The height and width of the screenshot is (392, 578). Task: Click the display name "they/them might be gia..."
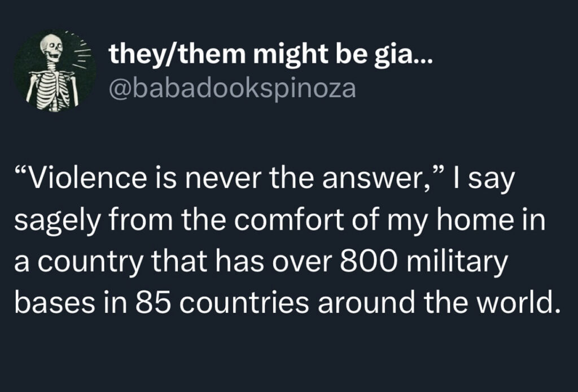tap(270, 55)
